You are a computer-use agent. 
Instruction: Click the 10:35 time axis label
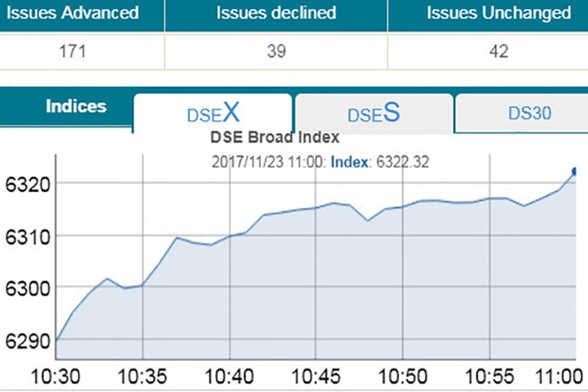(142, 377)
